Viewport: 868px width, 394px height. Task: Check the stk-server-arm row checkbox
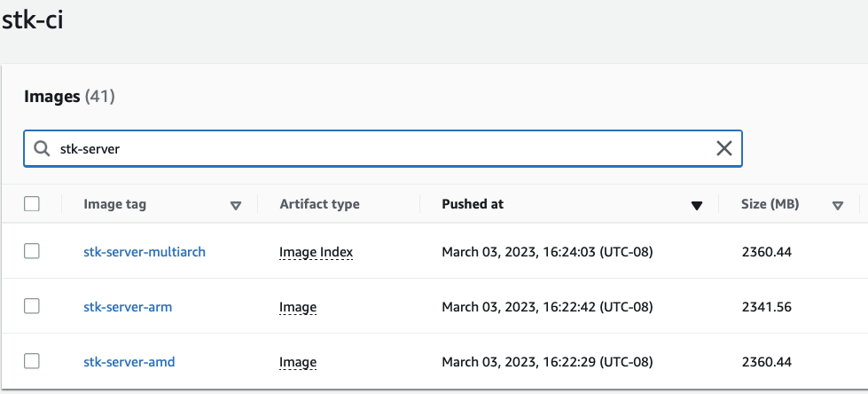click(32, 306)
